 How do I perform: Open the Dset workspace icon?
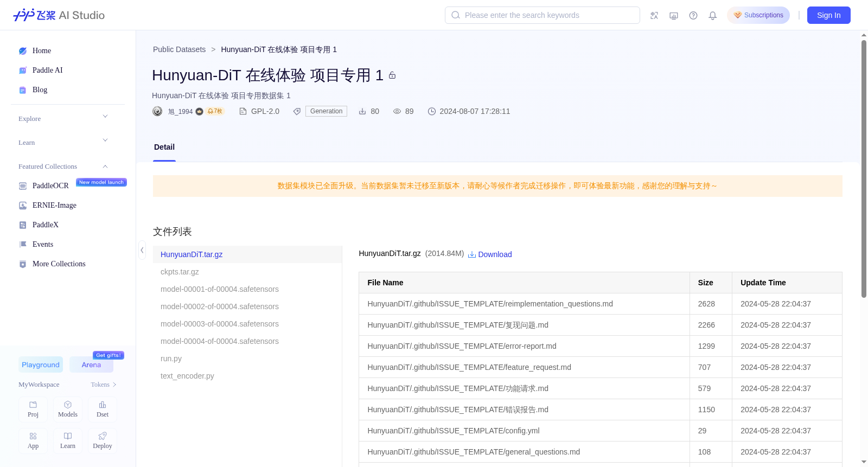click(103, 405)
